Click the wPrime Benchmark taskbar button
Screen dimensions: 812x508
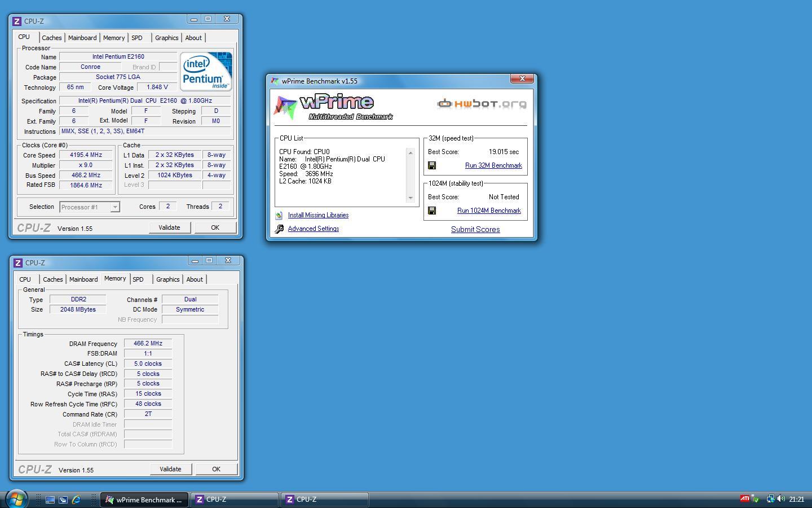[144, 500]
